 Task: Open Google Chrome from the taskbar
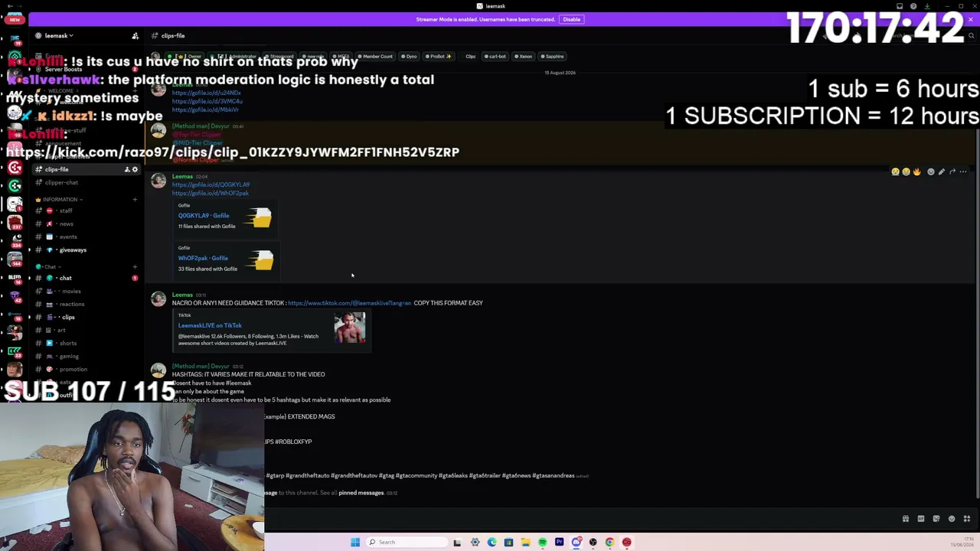[x=609, y=543]
